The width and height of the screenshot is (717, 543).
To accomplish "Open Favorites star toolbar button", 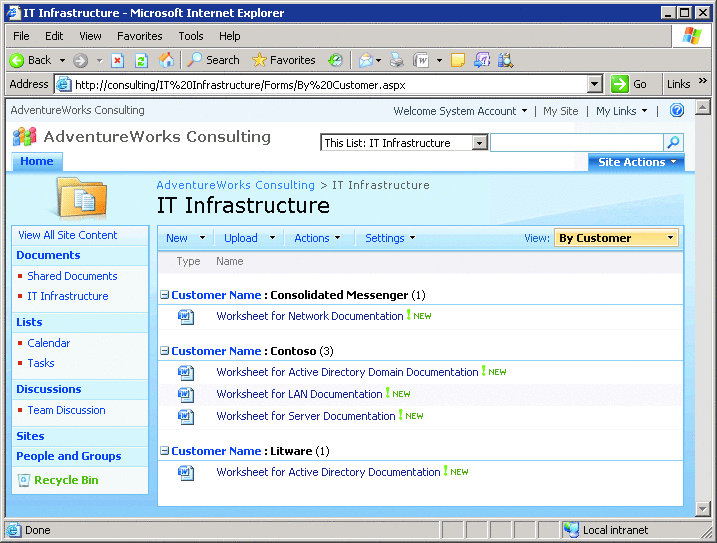I will pos(284,60).
